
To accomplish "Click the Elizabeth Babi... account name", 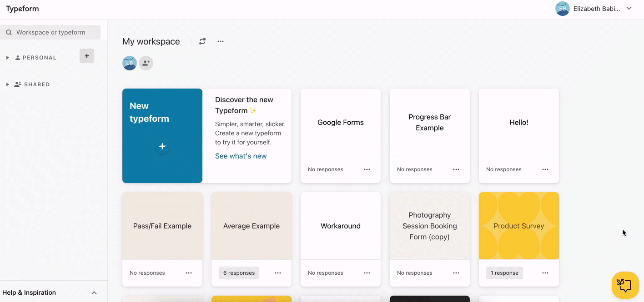I will tap(597, 9).
